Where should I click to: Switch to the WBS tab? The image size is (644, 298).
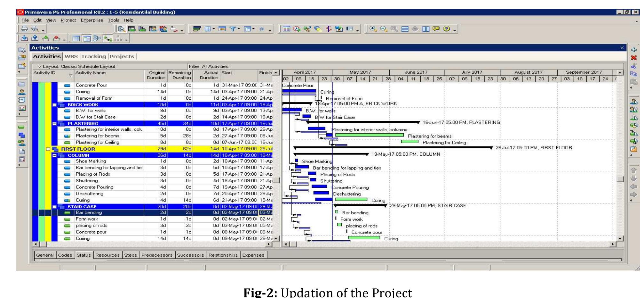pos(71,56)
